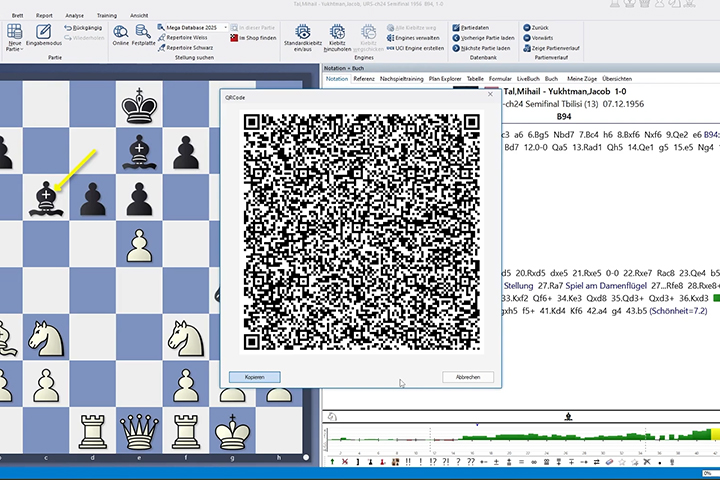Click the scissors cut icon
This screenshot has width=720, height=480.
(647, 462)
